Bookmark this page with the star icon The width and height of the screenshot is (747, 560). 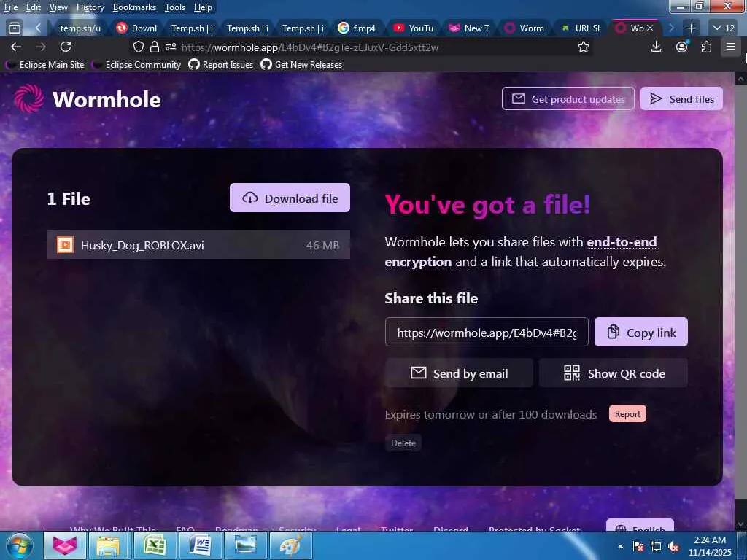click(583, 47)
